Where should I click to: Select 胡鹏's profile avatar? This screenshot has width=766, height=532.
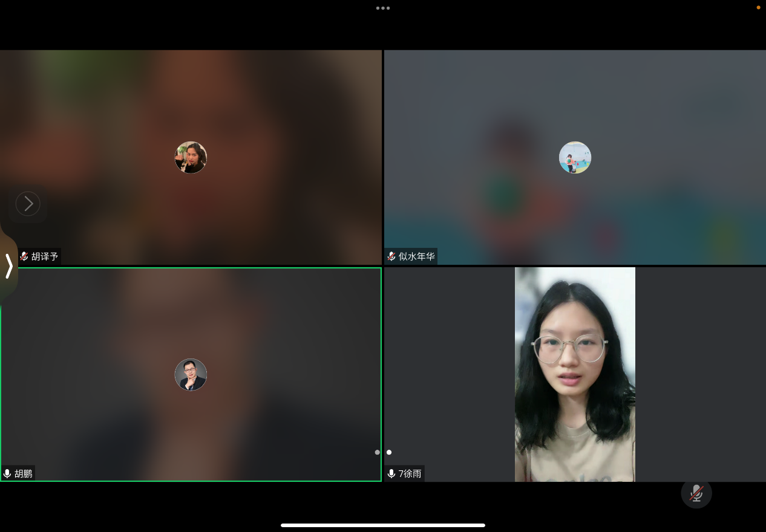tap(191, 374)
